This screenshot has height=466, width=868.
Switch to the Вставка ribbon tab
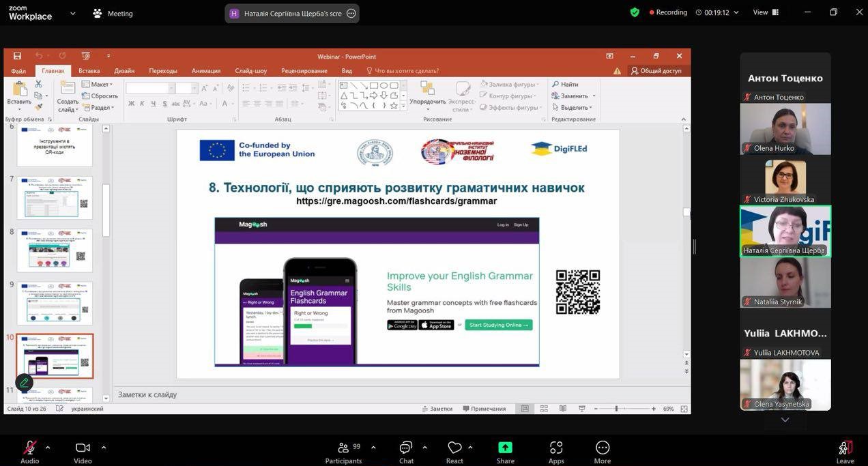click(89, 71)
